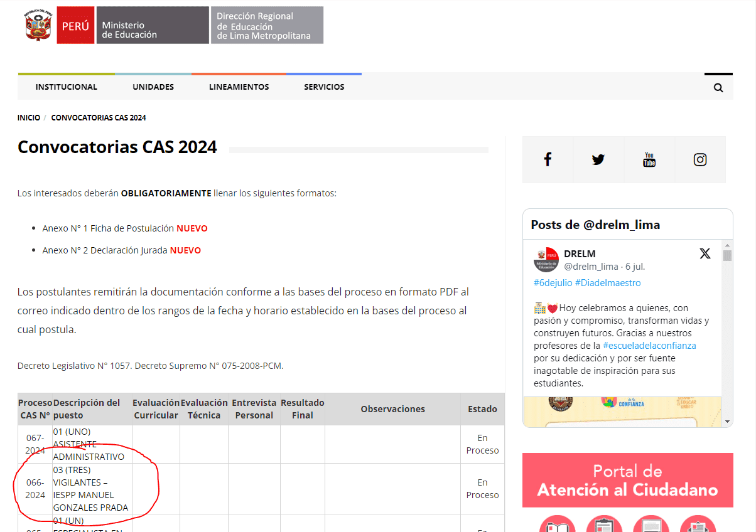Open the LINEAMIENTOS menu
The width and height of the screenshot is (756, 532).
pos(239,87)
